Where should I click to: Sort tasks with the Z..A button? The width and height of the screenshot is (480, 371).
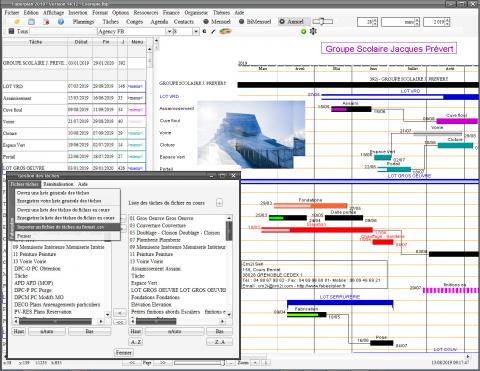219,342
